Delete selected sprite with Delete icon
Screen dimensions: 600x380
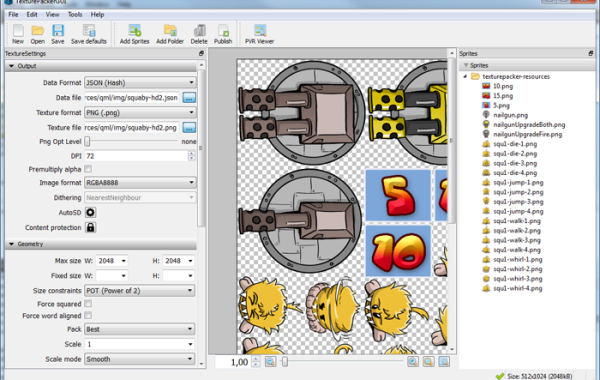coord(199,34)
